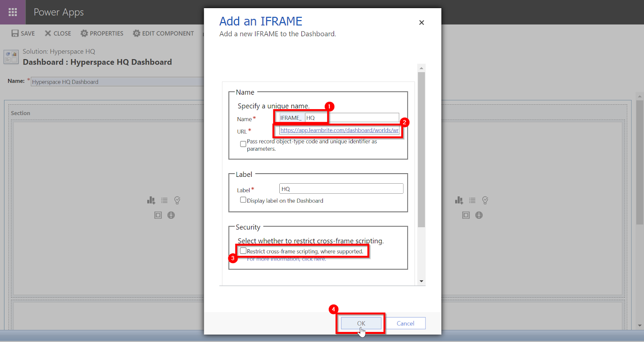
Task: Click 'Add a new IFRAME to the Dashboard.' subtitle
Action: 278,34
